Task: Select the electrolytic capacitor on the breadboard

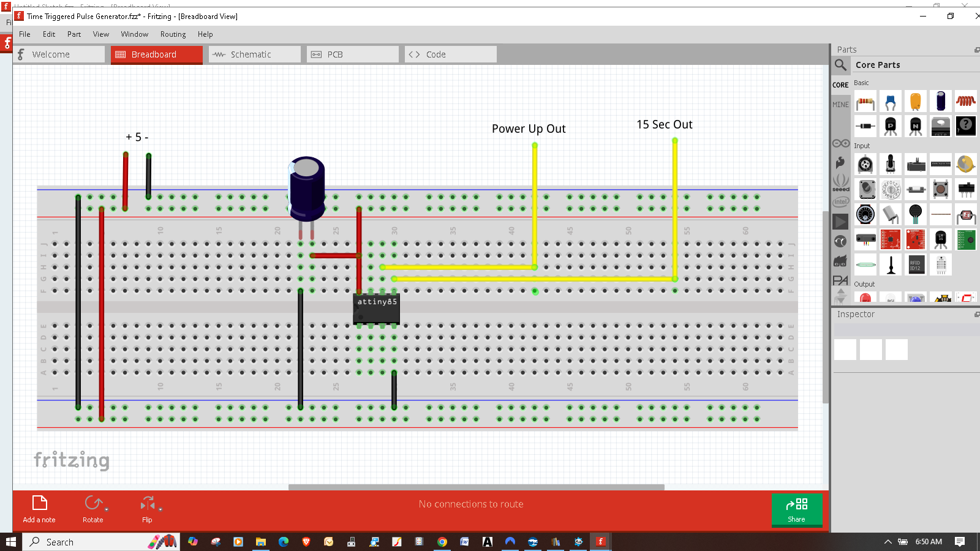Action: tap(306, 189)
